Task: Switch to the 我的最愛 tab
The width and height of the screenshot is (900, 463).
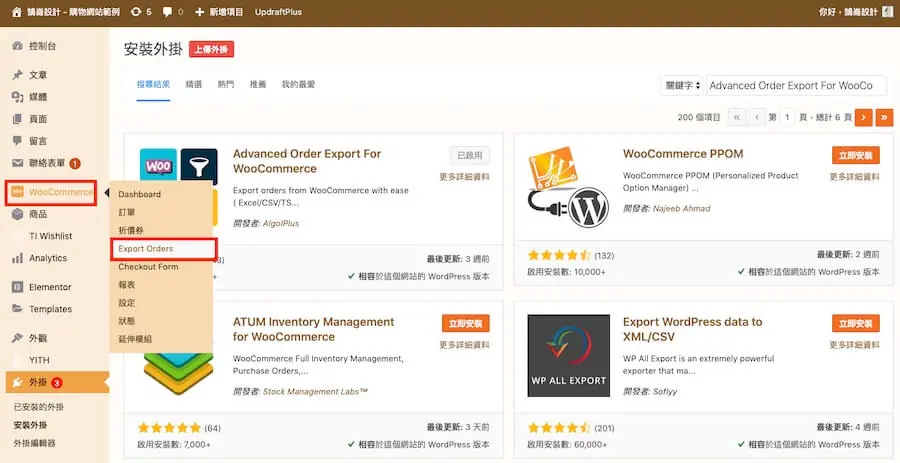Action: (298, 84)
